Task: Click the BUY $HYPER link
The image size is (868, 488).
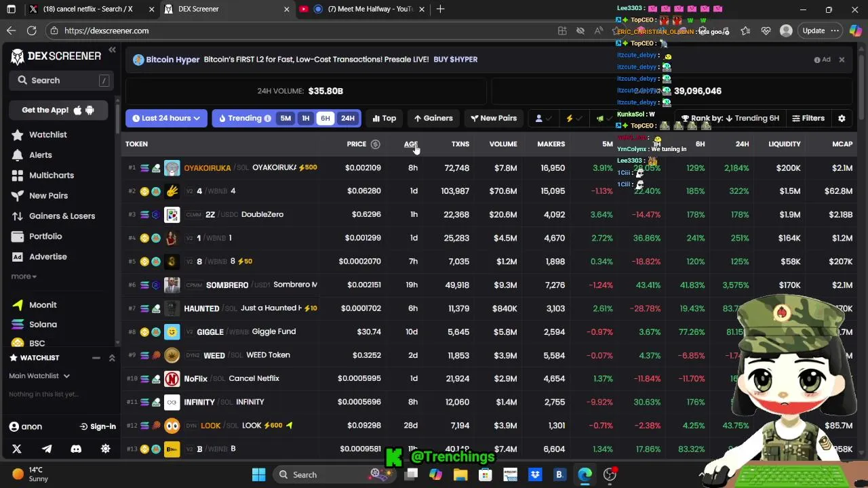Action: [x=455, y=60]
